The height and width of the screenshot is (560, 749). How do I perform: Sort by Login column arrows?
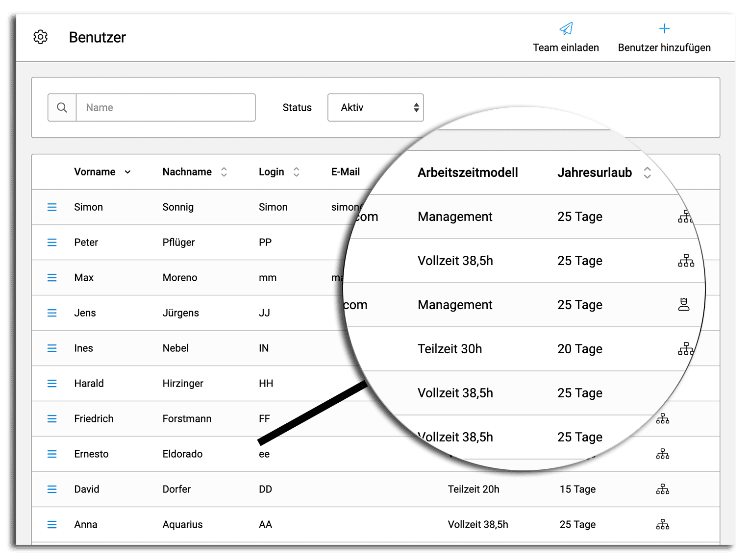[297, 172]
